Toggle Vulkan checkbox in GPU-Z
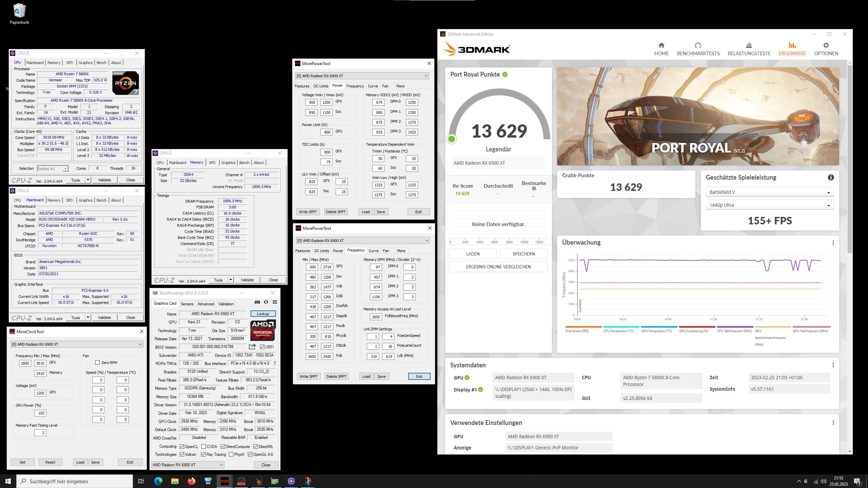Screen dimensions: 868x488 pyautogui.click(x=182, y=454)
